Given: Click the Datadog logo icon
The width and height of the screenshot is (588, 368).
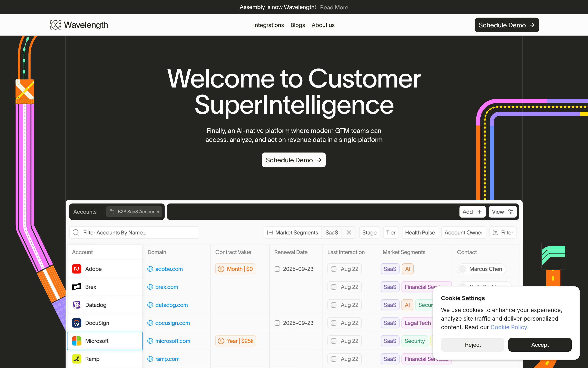Looking at the screenshot, I should (77, 305).
